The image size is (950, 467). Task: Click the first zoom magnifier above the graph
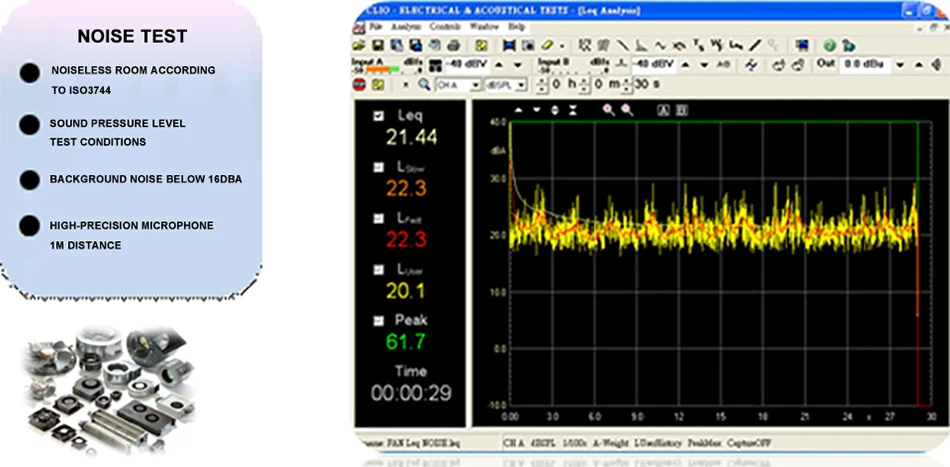(x=608, y=110)
